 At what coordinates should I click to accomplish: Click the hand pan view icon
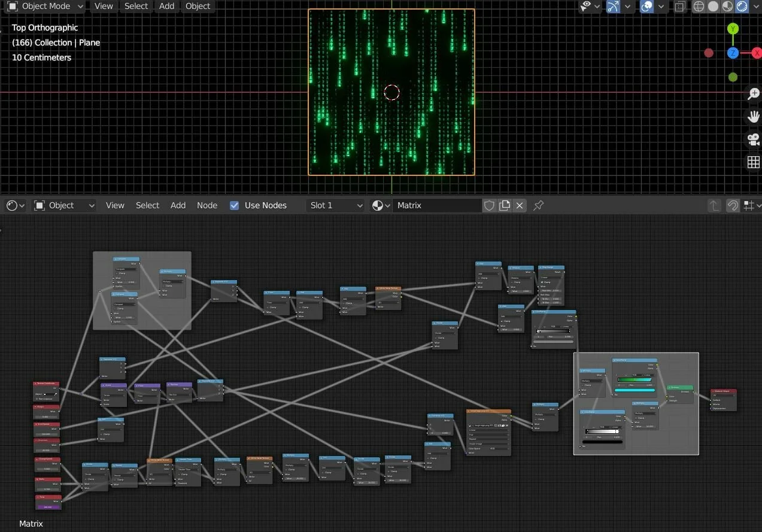pos(753,117)
